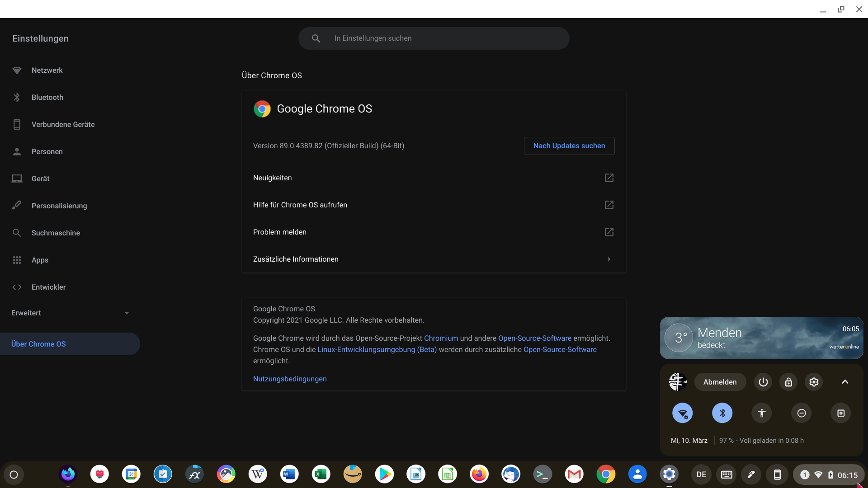Select Über Chrome OS in sidebar
This screenshot has height=488, width=868.
pyautogui.click(x=70, y=344)
